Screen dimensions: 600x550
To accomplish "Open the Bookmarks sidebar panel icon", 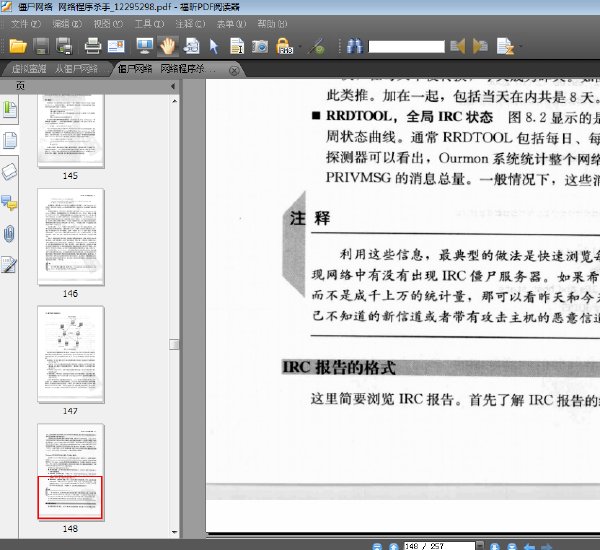I will click(9, 110).
